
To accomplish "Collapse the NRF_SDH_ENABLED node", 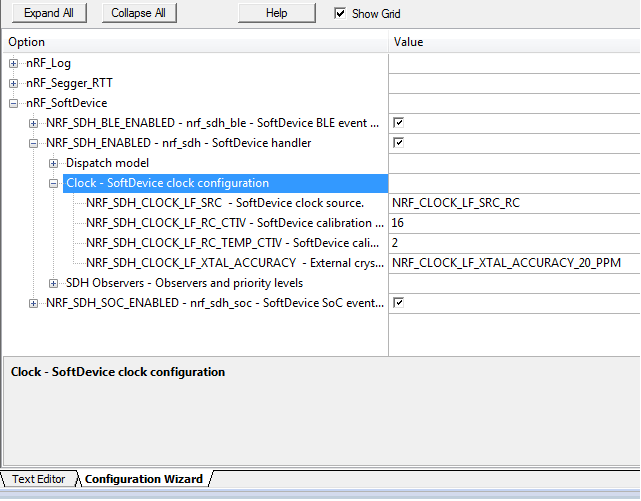I will click(34, 143).
